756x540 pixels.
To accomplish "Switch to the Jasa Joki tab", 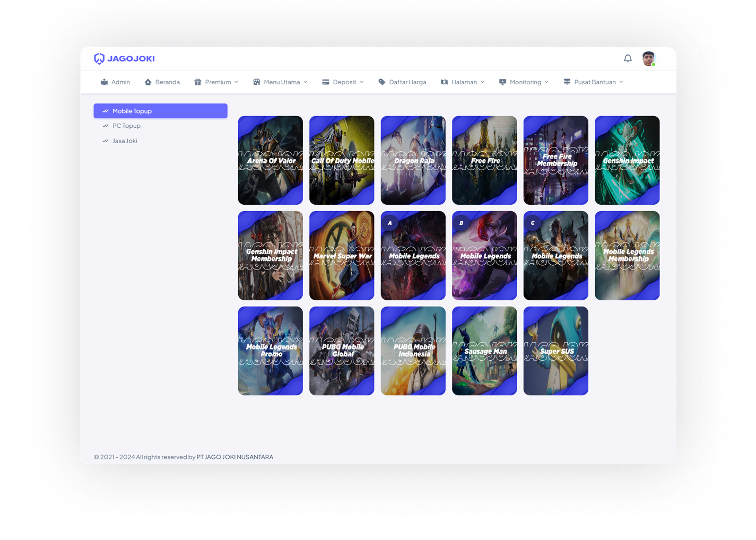I will [x=161, y=141].
